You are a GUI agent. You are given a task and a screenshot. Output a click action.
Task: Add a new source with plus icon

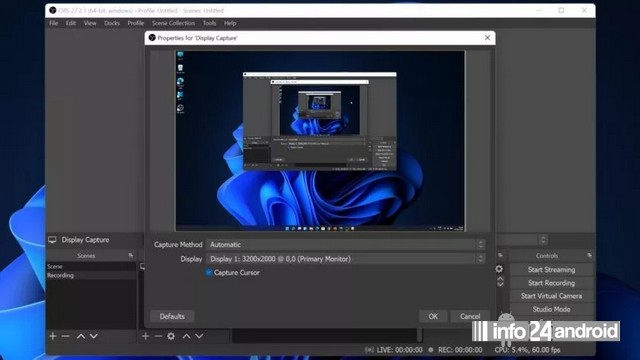(x=145, y=336)
